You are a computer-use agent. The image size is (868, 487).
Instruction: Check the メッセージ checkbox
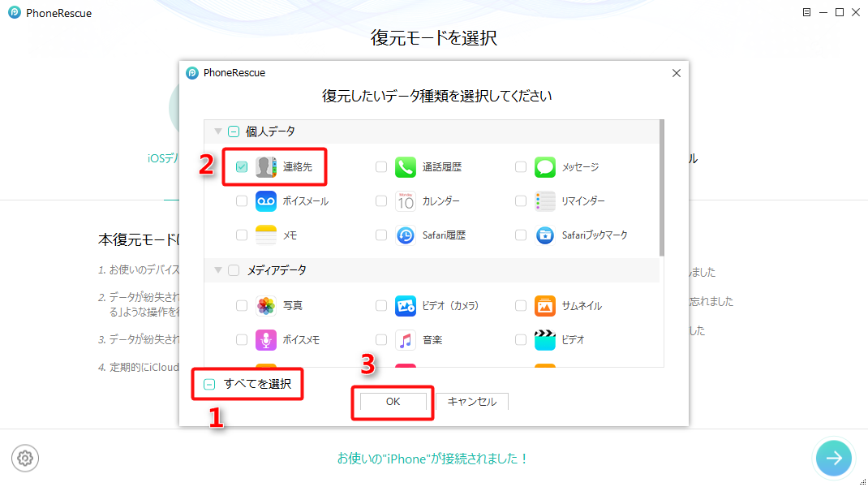tap(520, 166)
